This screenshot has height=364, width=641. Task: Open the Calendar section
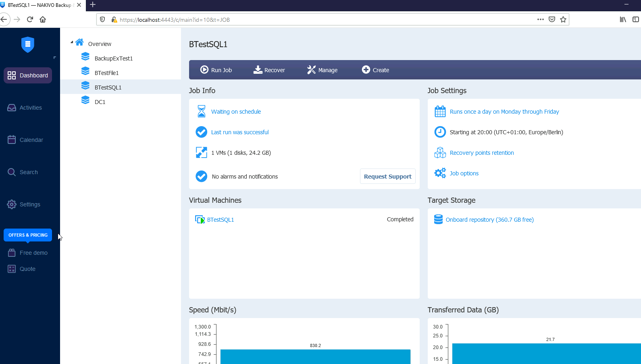[25, 140]
